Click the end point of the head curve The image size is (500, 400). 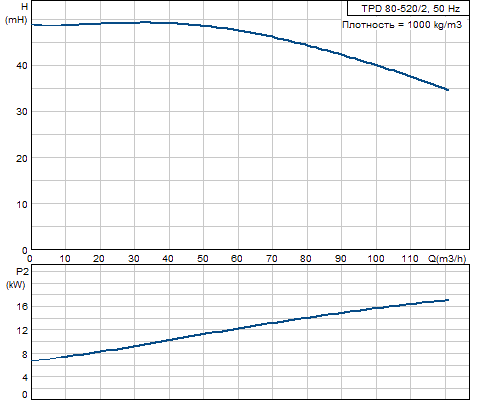point(448,90)
